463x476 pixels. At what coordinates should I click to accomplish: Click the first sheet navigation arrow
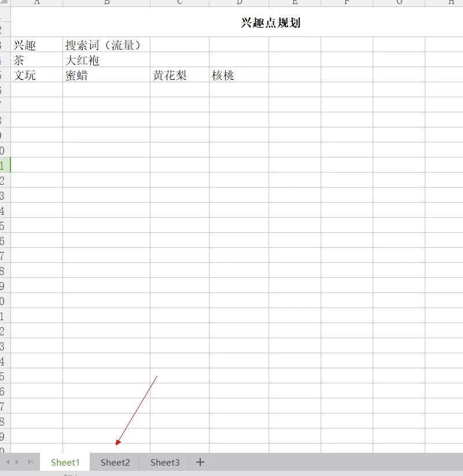click(6, 462)
